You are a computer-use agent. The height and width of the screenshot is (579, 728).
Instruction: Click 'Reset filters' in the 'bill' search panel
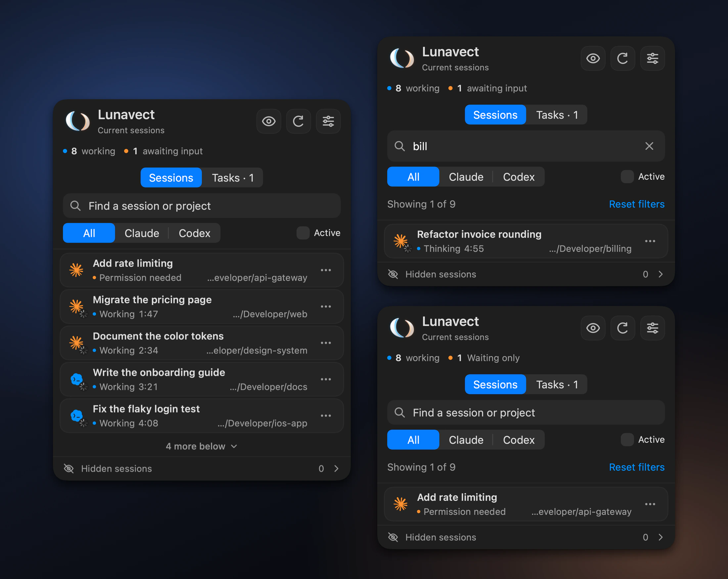pos(636,204)
